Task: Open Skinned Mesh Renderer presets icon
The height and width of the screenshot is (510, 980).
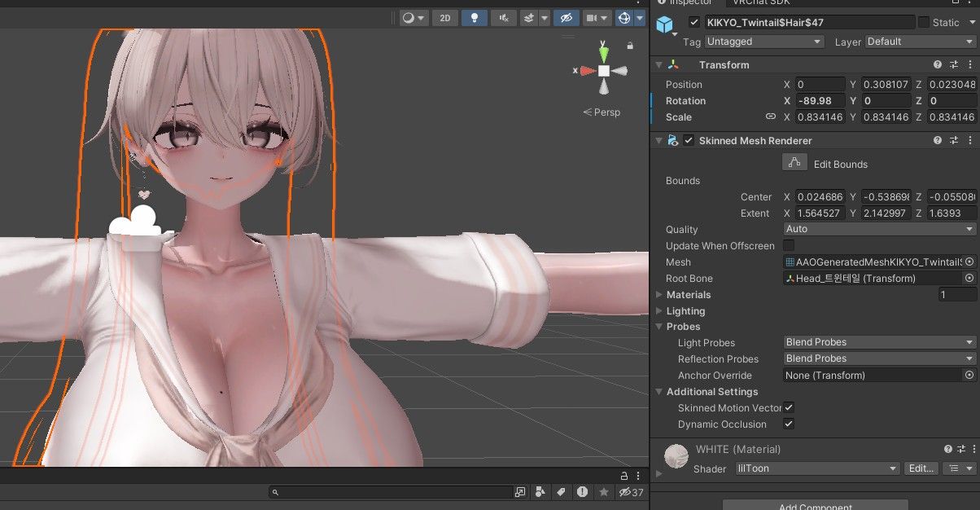Action: (954, 141)
